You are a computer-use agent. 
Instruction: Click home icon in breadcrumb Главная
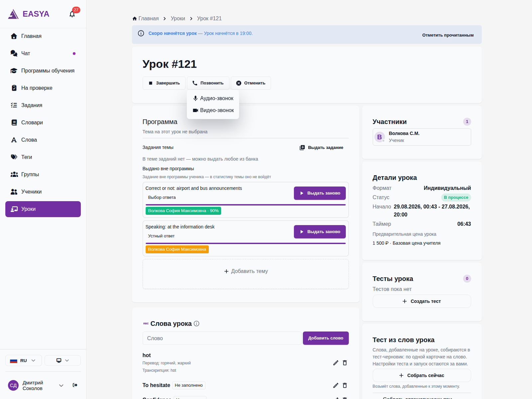point(135,19)
